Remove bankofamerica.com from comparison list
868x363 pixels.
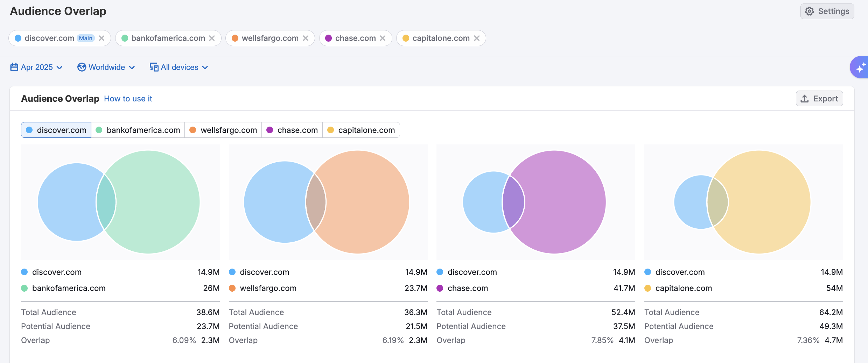[212, 38]
